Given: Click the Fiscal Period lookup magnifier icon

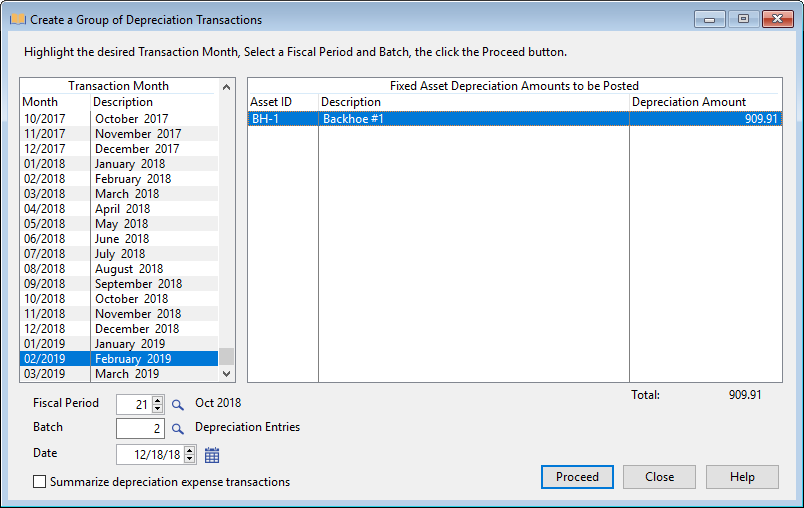Looking at the screenshot, I should click(x=178, y=404).
